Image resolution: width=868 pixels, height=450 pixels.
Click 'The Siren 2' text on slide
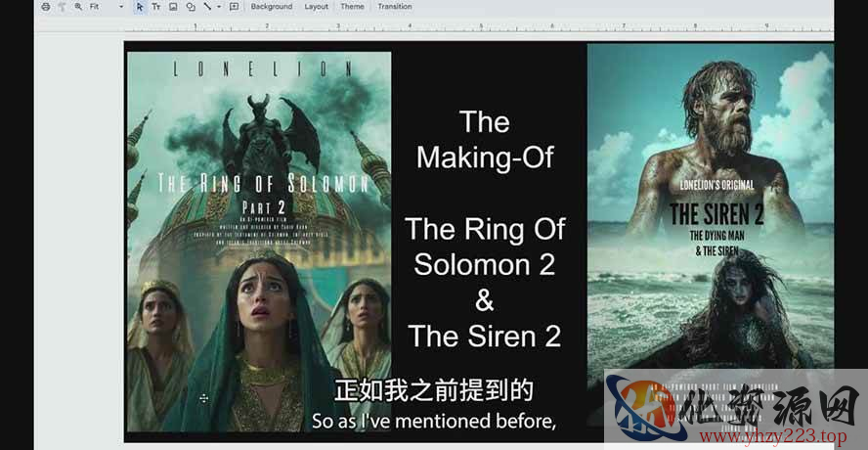[x=485, y=335]
